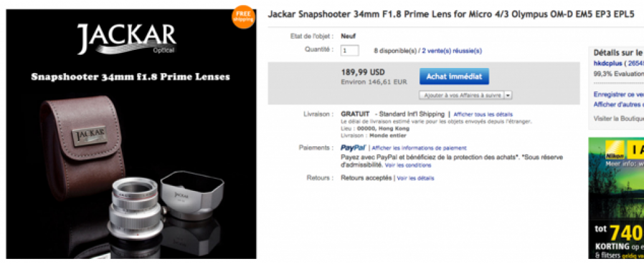Open Voir les conditions link

[x=408, y=165]
